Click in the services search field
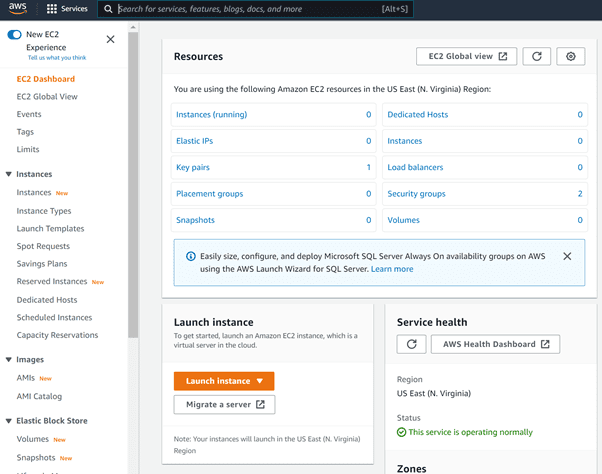This screenshot has height=474, width=602. [x=255, y=9]
